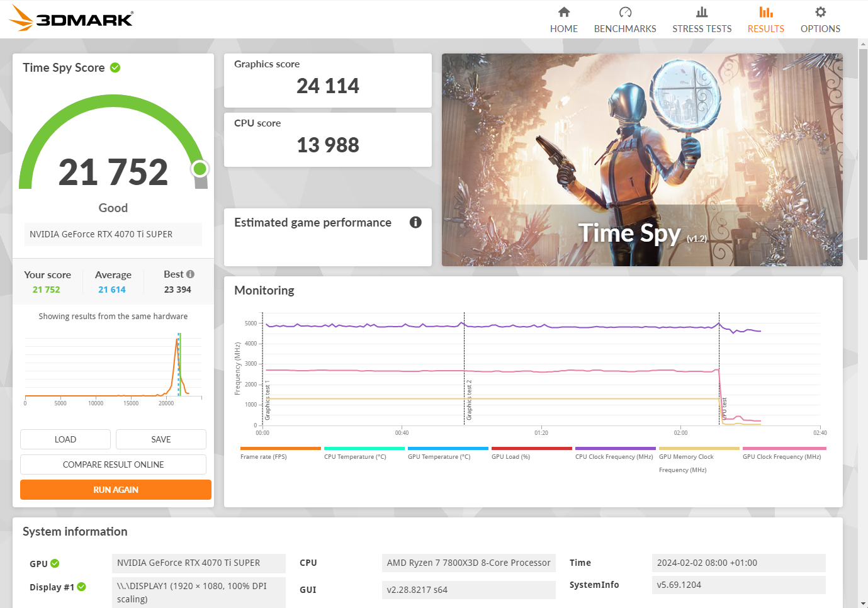Click GPU name field in System information
Image resolution: width=868 pixels, height=608 pixels.
tap(199, 563)
